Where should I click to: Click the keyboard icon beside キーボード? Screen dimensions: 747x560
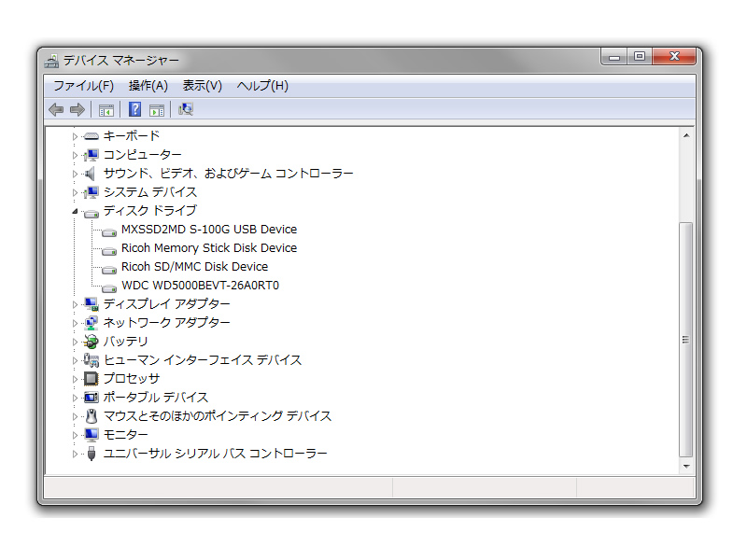(91, 136)
